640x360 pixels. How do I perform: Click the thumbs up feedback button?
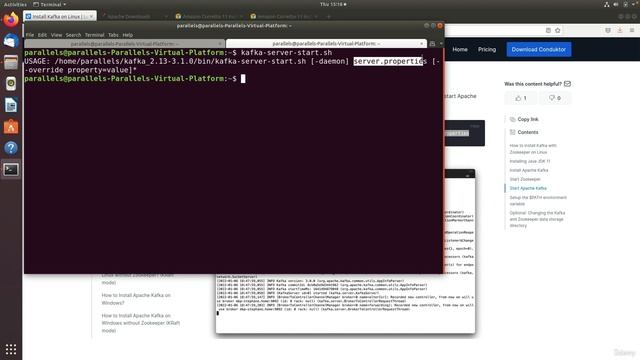click(521, 98)
